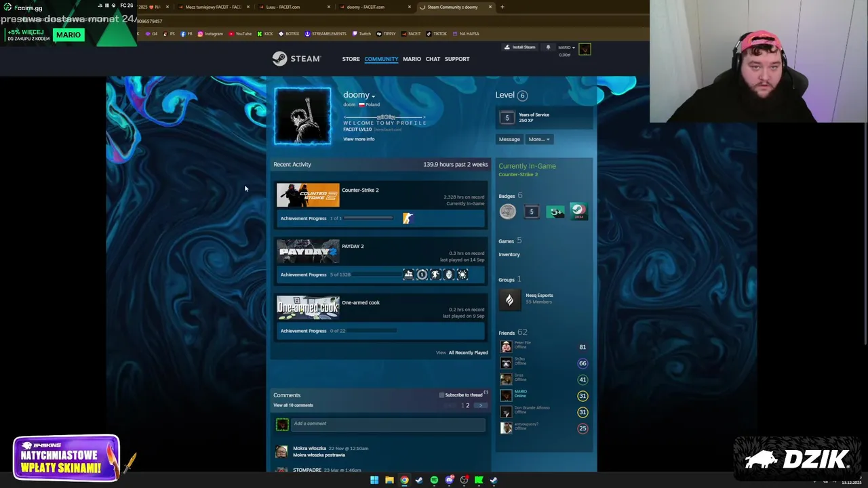This screenshot has width=868, height=488.
Task: Click the Groups 1 heading
Action: [x=510, y=279]
